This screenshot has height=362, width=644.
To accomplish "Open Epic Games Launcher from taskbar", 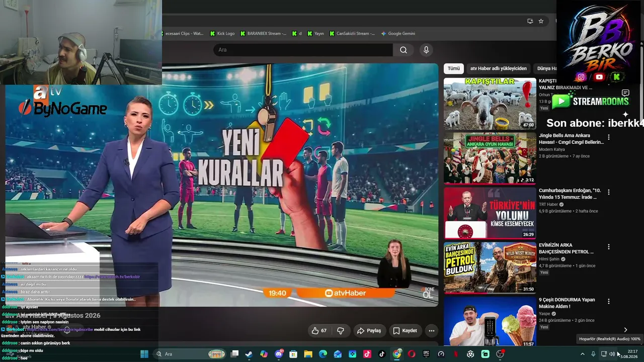I will [x=426, y=354].
